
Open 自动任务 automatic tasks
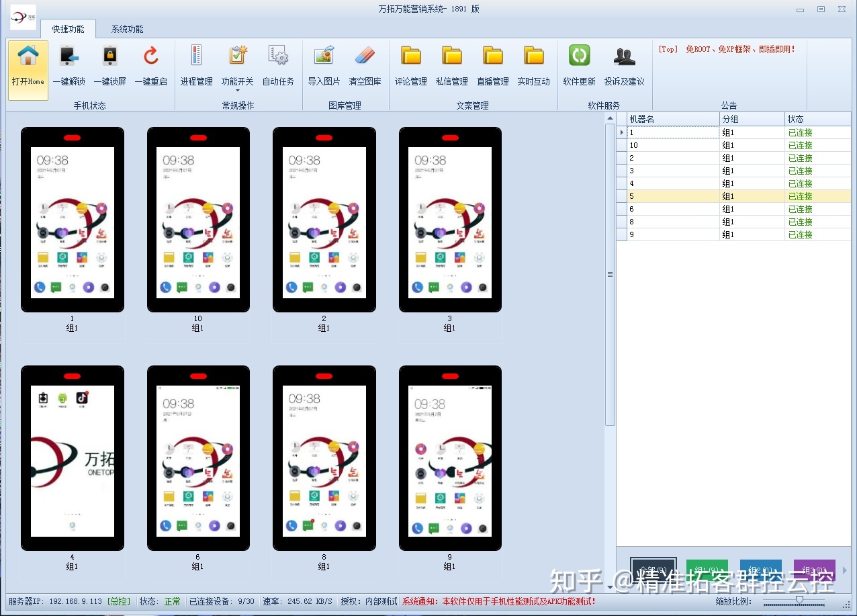click(x=278, y=56)
